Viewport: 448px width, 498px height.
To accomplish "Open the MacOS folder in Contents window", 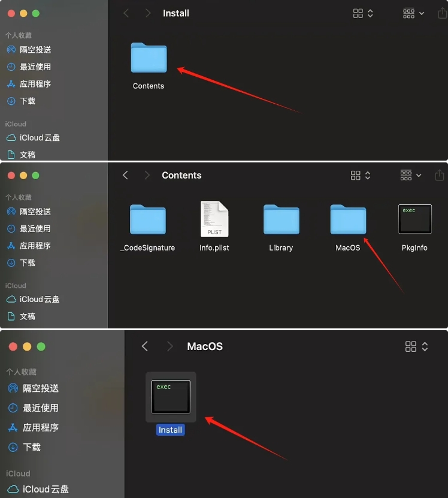I will [348, 219].
